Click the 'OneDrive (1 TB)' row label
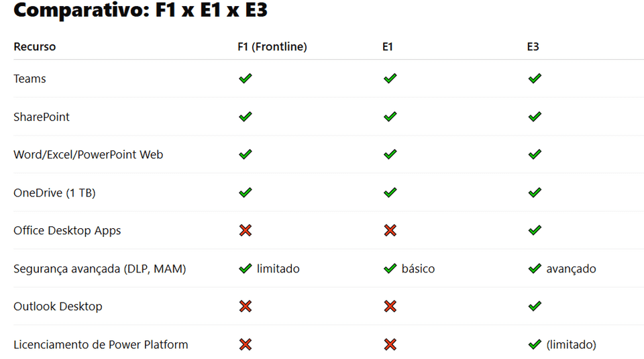The image size is (644, 359). pos(54,193)
